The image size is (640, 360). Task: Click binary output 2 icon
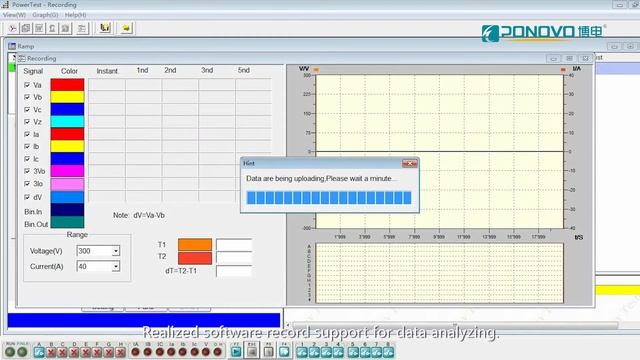coord(314,352)
